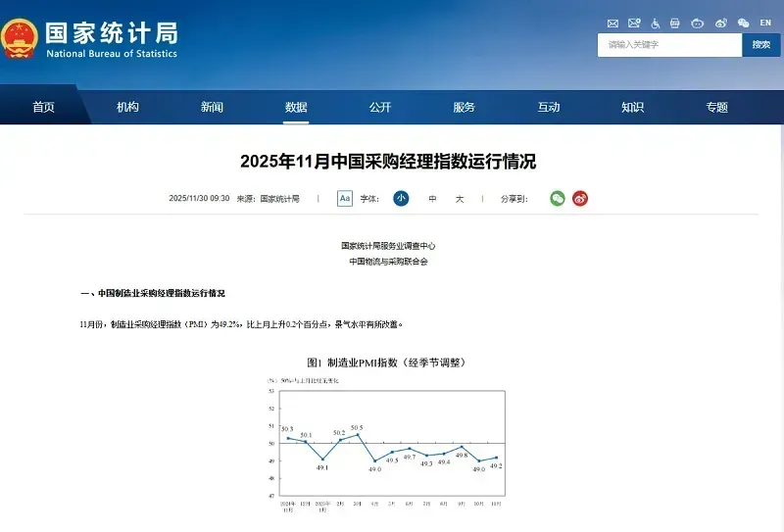Select medium font size 中
Viewport: 784px width, 532px height.
point(432,199)
